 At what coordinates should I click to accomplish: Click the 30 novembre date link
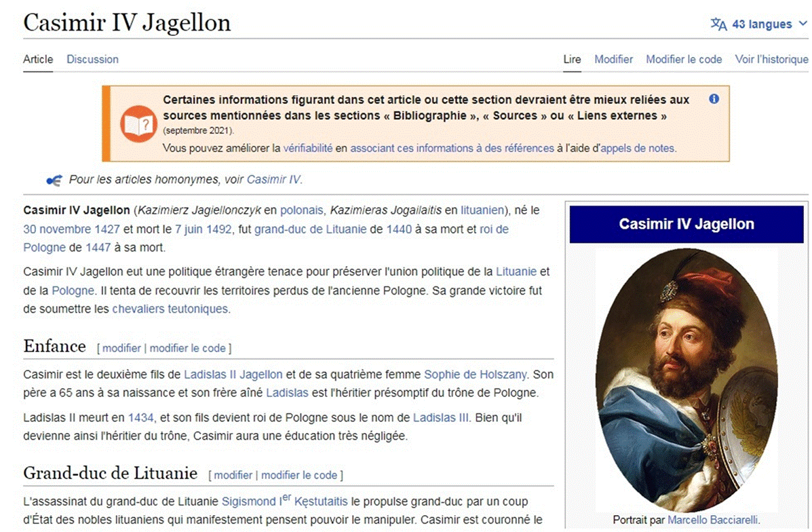point(57,229)
